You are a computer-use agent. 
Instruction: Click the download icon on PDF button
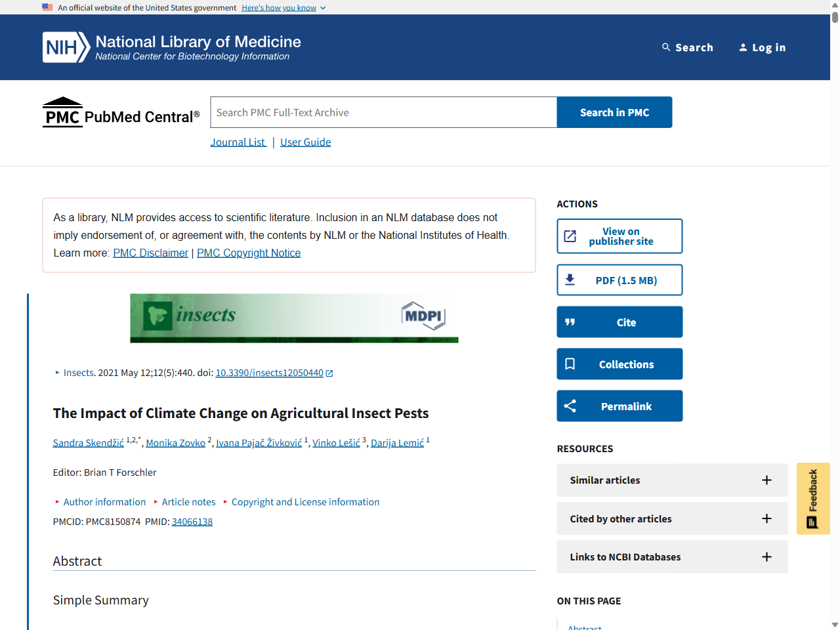click(x=570, y=280)
